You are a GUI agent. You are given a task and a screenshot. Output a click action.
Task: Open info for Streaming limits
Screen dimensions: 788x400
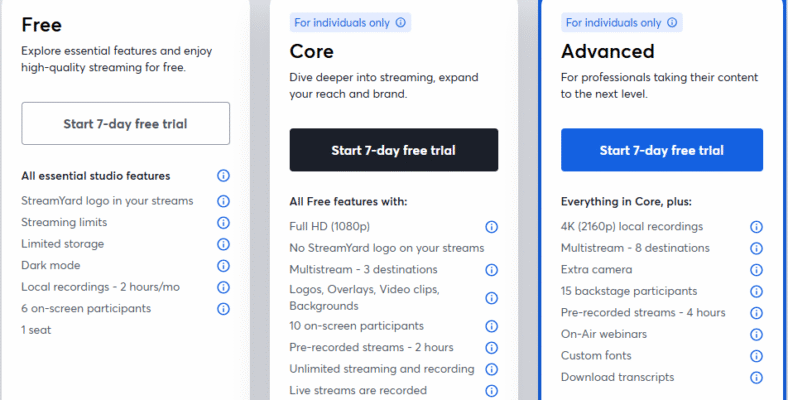[224, 222]
